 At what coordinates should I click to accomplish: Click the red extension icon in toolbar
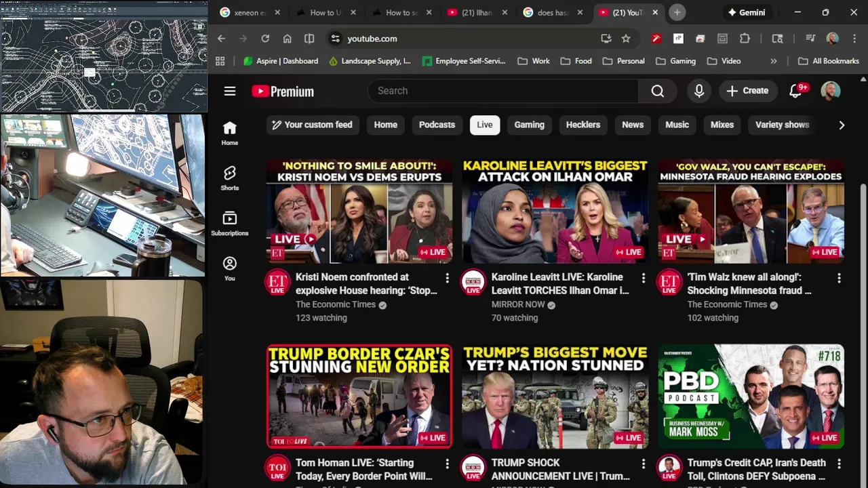click(x=656, y=39)
